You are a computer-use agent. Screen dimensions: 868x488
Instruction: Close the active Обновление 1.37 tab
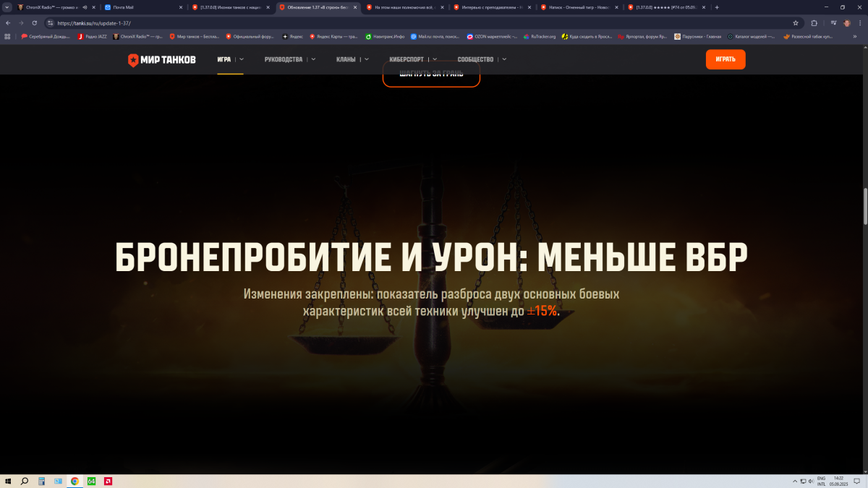pyautogui.click(x=355, y=7)
